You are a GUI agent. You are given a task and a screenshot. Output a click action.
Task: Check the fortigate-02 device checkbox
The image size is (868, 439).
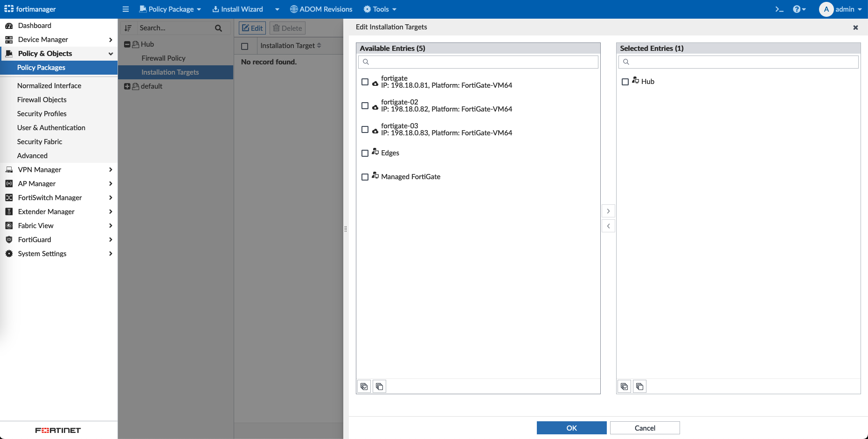tap(365, 106)
